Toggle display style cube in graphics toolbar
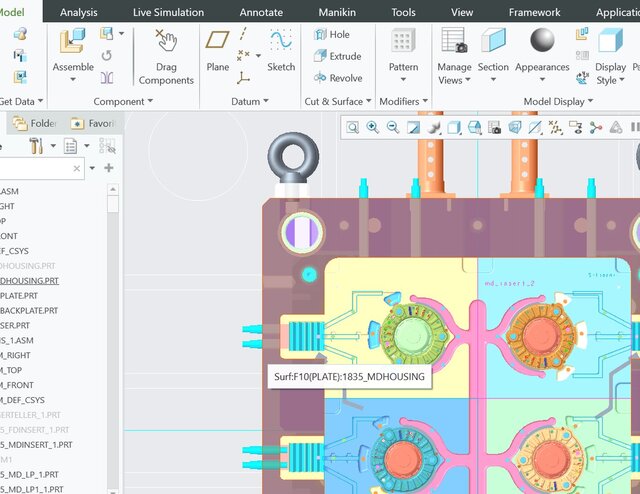Image resolution: width=640 pixels, height=494 pixels. pyautogui.click(x=454, y=128)
